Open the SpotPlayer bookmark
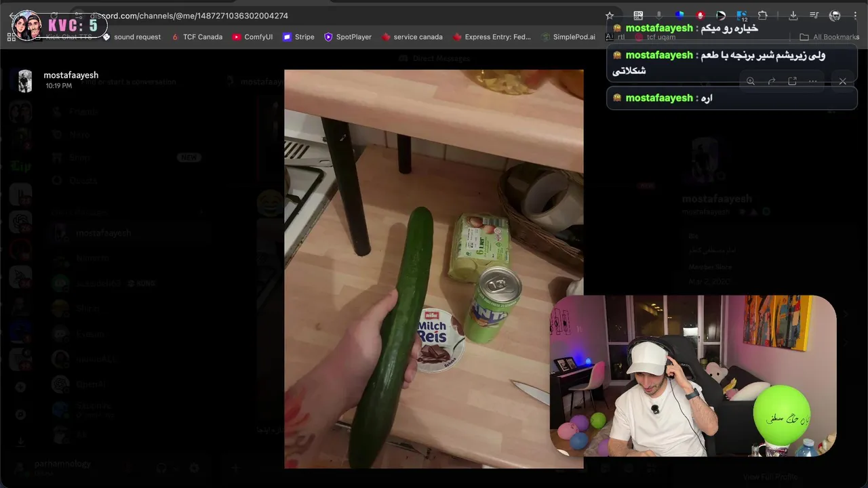 click(x=348, y=37)
